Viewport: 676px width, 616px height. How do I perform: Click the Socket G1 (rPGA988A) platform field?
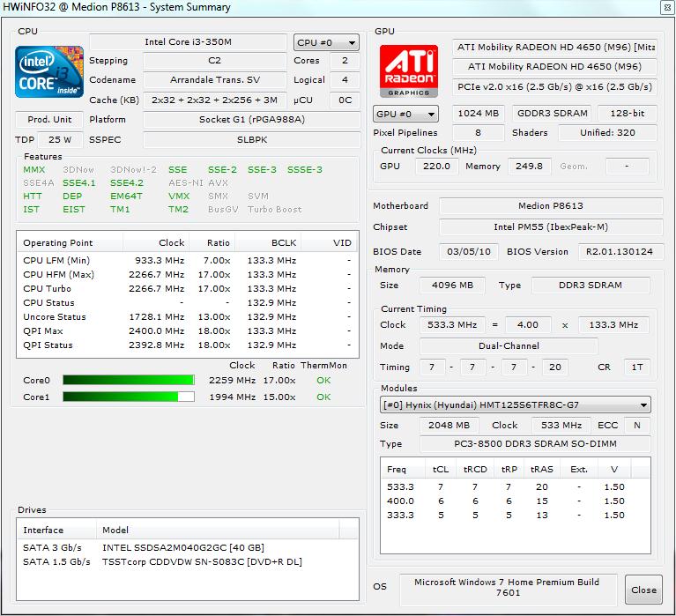[252, 119]
